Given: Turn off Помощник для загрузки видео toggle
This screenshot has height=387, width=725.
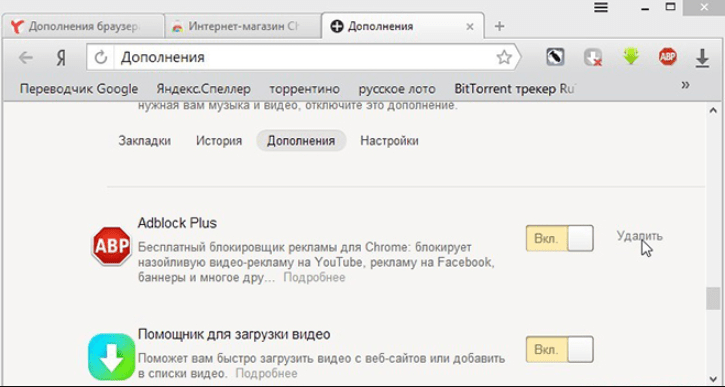Looking at the screenshot, I should (x=559, y=349).
